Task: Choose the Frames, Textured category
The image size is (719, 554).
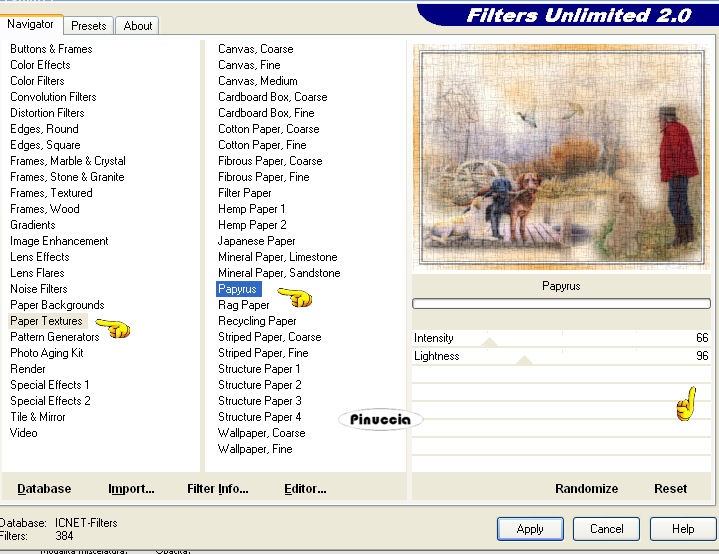Action: point(51,193)
